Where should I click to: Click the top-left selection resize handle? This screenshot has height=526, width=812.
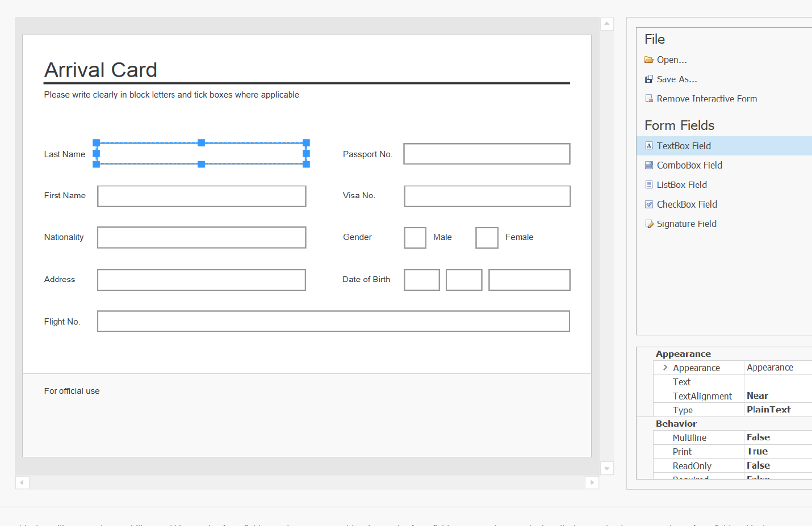[97, 143]
